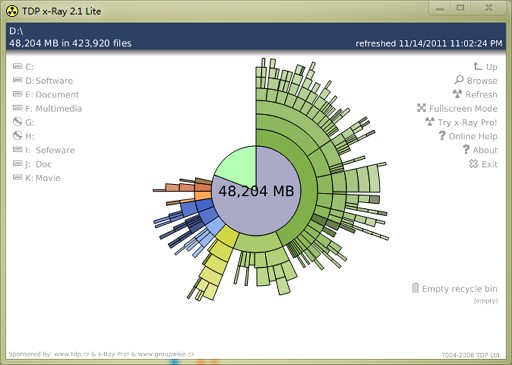512x365 pixels.
Task: Click the center 48,204 MB circle
Action: point(256,191)
